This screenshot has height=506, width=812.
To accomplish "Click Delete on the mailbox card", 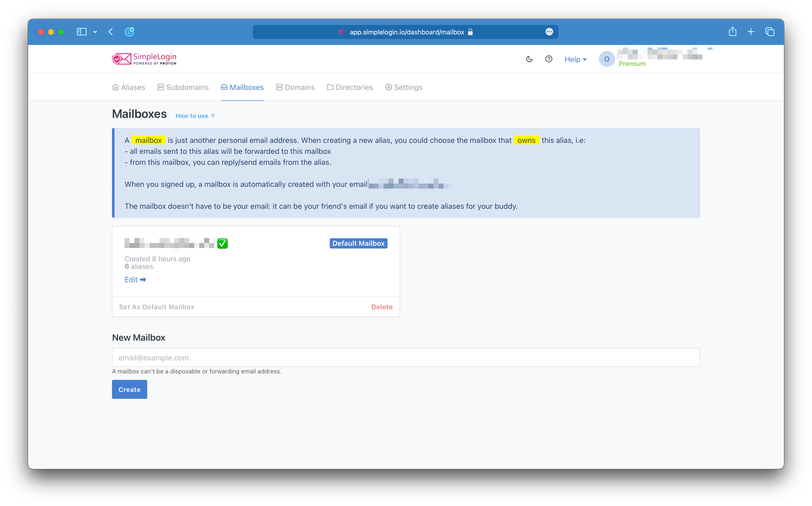I will [381, 307].
